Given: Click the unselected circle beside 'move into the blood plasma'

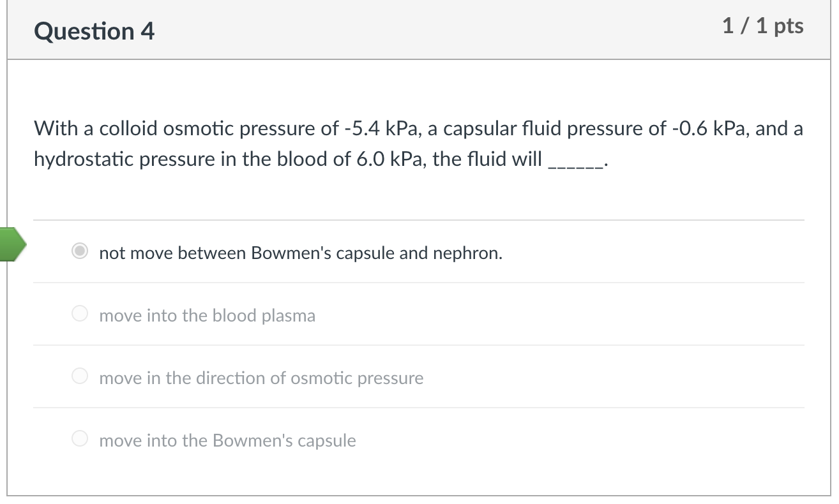Looking at the screenshot, I should tap(79, 314).
